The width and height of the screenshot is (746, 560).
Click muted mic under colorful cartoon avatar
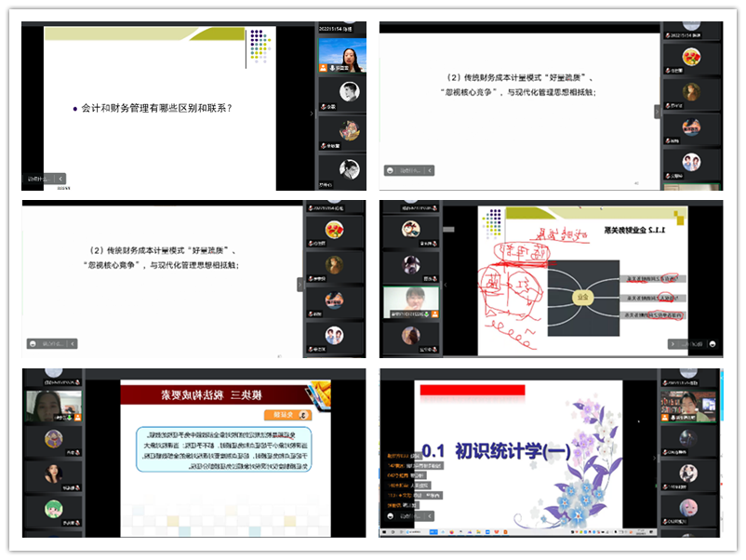click(324, 146)
